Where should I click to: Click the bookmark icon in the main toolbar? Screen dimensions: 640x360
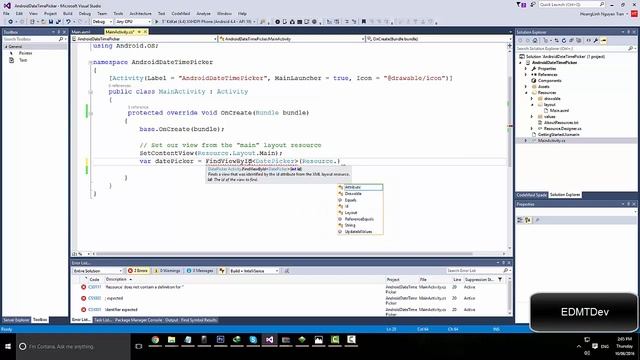(364, 22)
